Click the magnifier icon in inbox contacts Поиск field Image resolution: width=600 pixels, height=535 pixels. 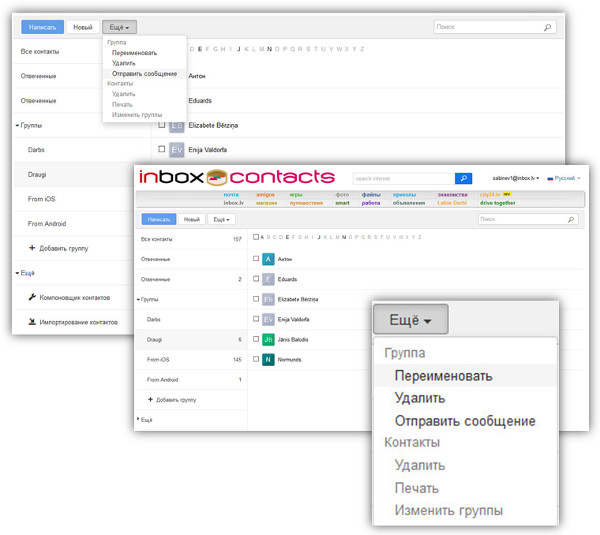click(571, 219)
